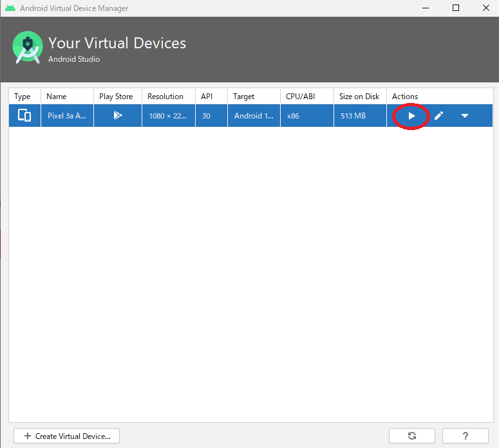Click the Android Studio logo in header

coord(28,48)
